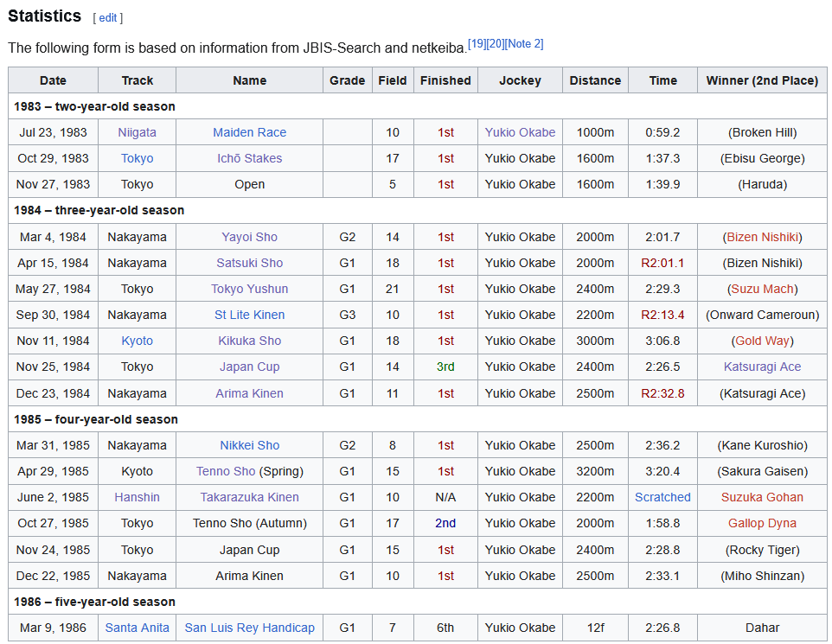Image resolution: width=832 pixels, height=644 pixels.
Task: Click the Dahar winner cell
Action: tap(762, 628)
